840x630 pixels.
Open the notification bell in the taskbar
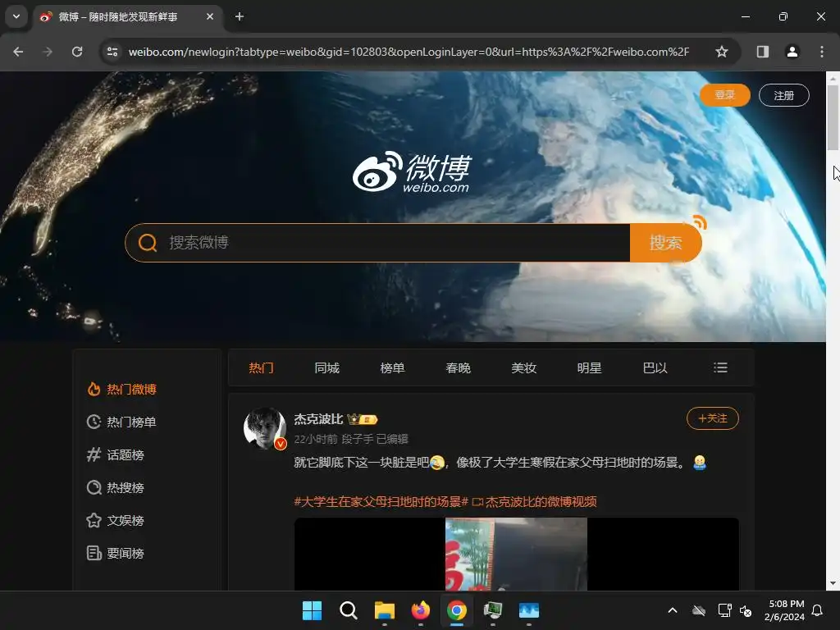point(817,610)
